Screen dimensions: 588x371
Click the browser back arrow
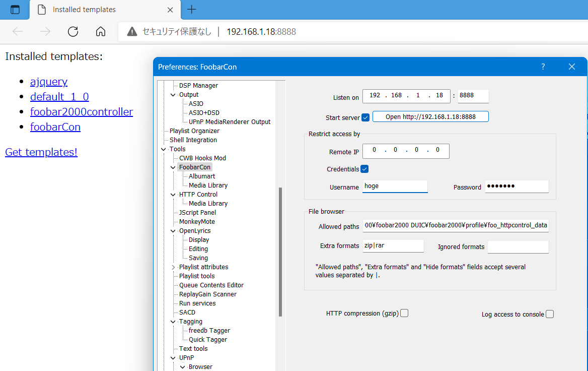point(18,32)
